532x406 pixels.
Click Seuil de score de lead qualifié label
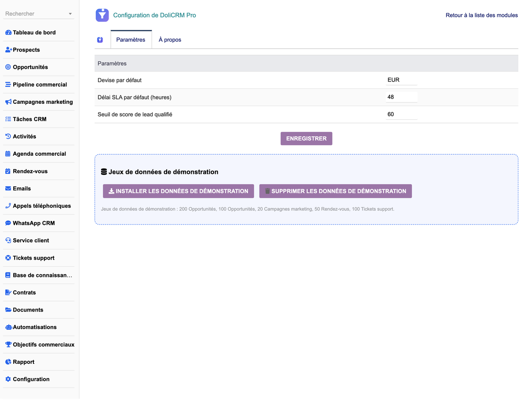135,114
